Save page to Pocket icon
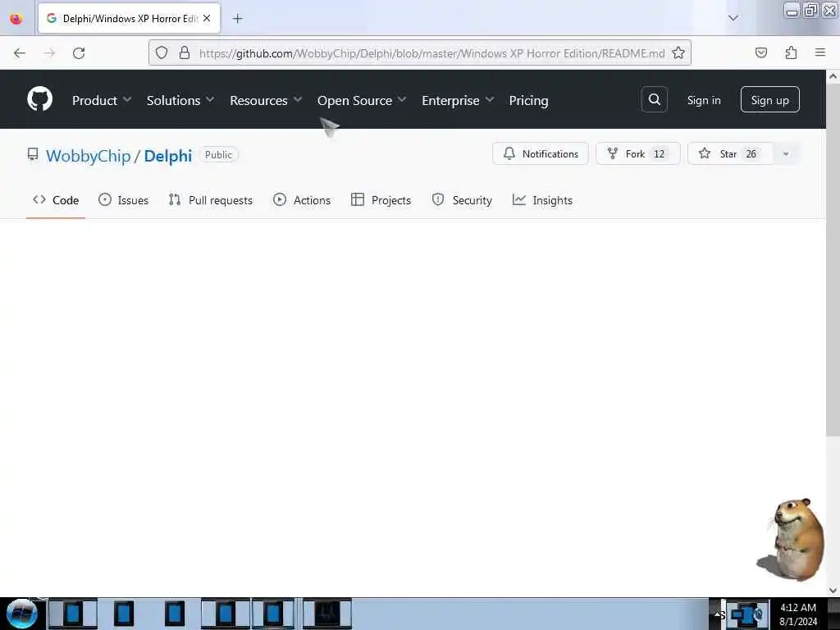Screen dimensions: 840x630 (x=760, y=53)
